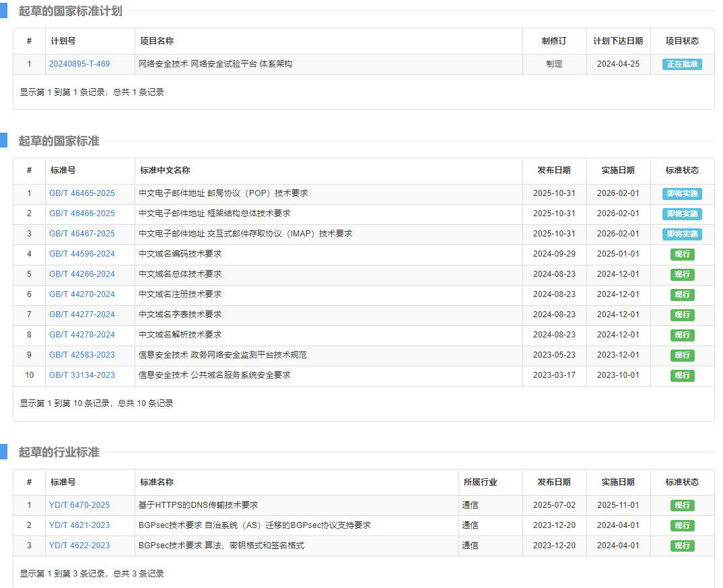Open the GB/T 44278-2024 standard
The height and width of the screenshot is (588, 723).
tap(81, 335)
